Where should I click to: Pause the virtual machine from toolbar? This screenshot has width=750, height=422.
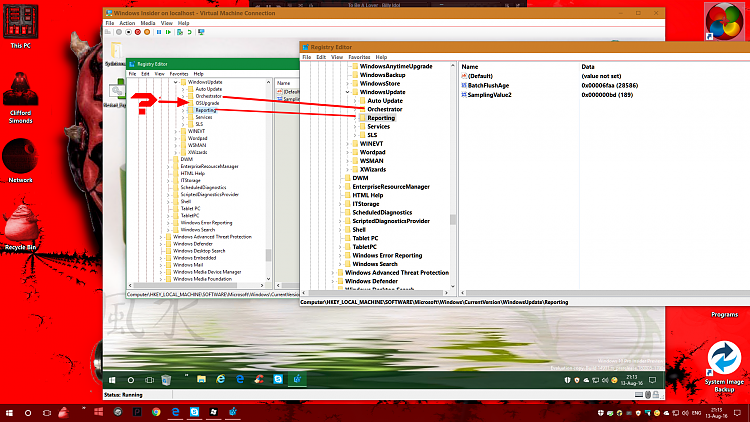click(159, 32)
